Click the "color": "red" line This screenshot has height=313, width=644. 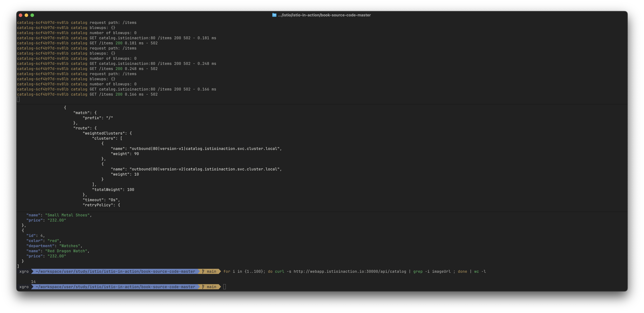(x=44, y=241)
